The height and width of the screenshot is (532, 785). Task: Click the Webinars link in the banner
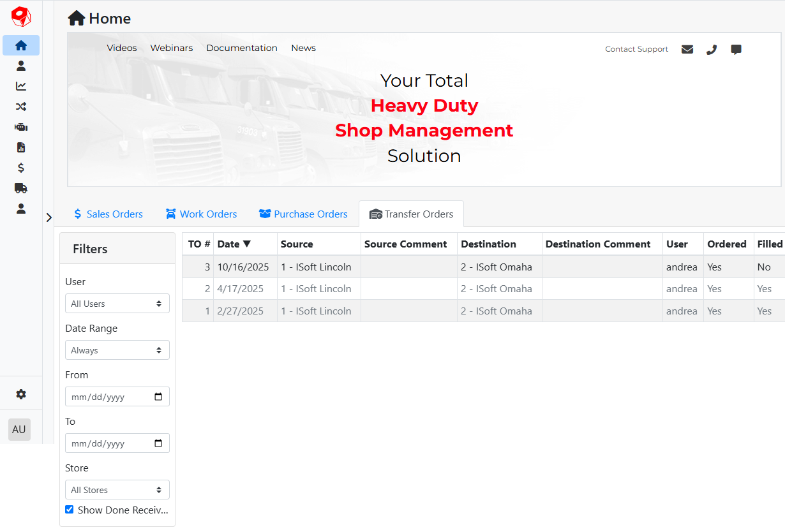172,48
